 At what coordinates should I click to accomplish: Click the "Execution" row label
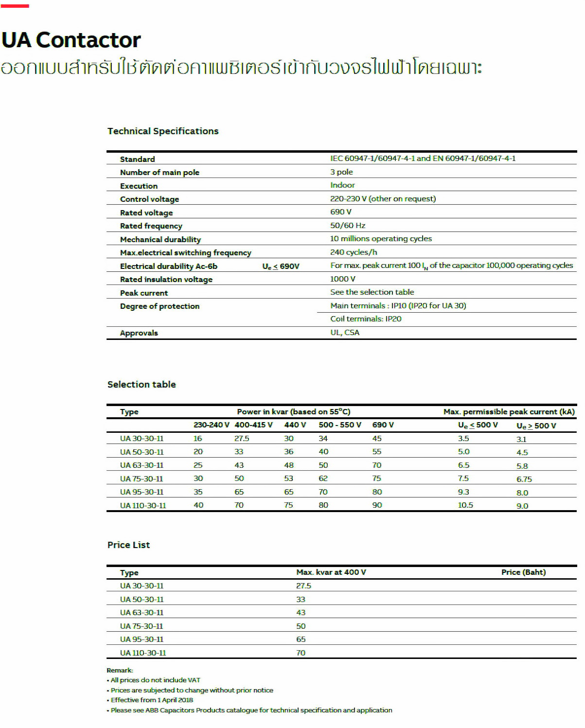point(139,186)
